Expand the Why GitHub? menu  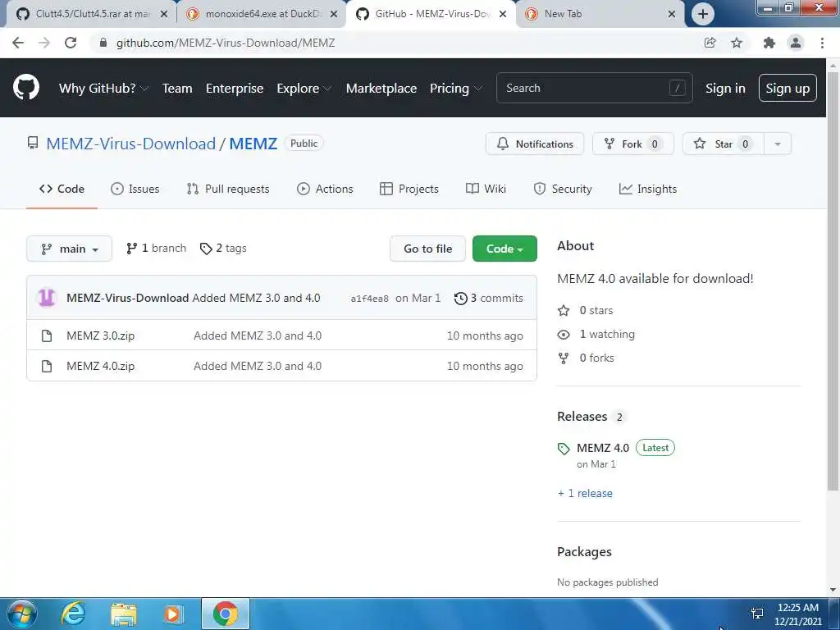(103, 88)
